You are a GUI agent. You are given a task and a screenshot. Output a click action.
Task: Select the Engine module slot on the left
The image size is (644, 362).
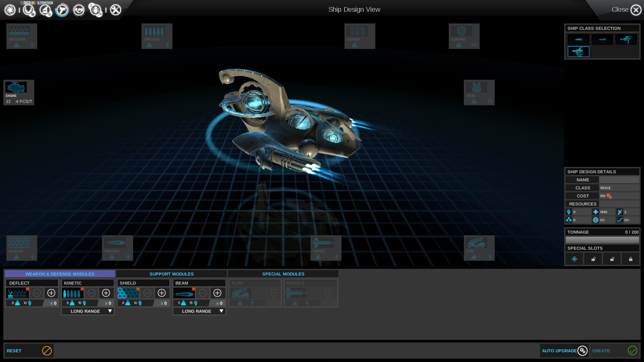(18, 92)
